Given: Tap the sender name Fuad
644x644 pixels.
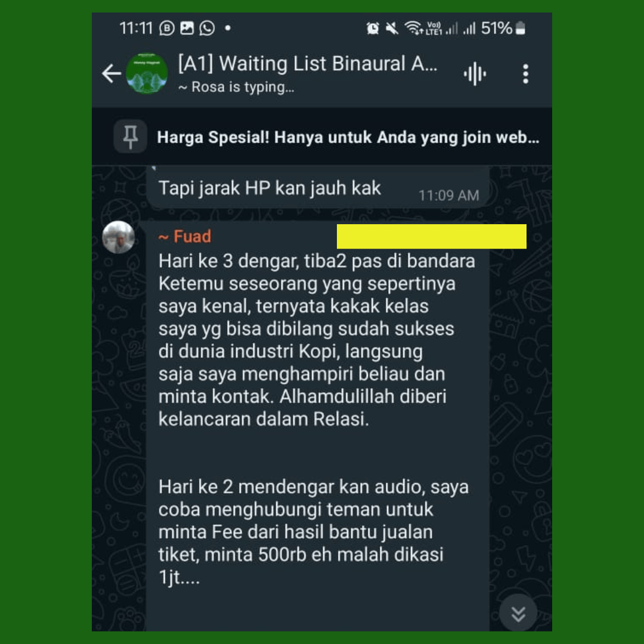Looking at the screenshot, I should point(185,237).
